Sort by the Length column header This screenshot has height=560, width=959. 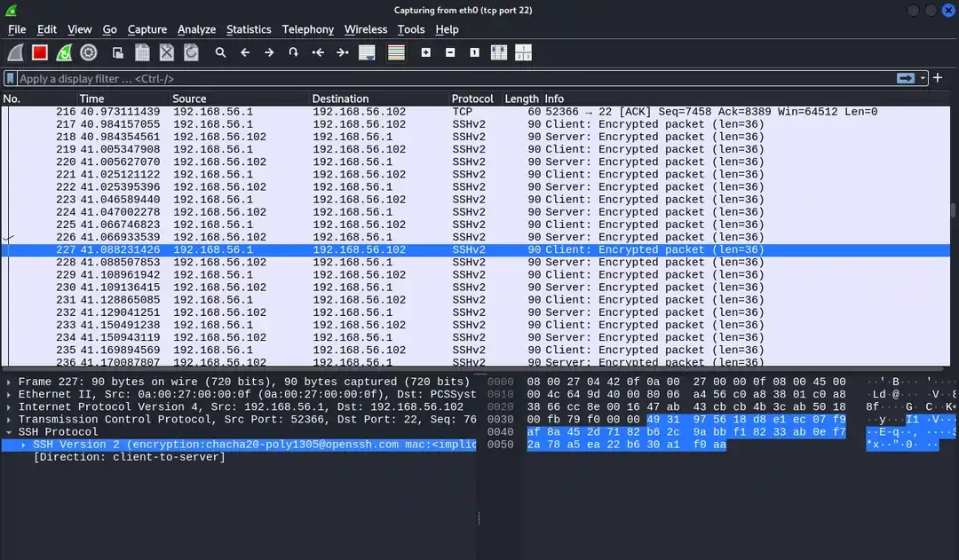(x=522, y=99)
